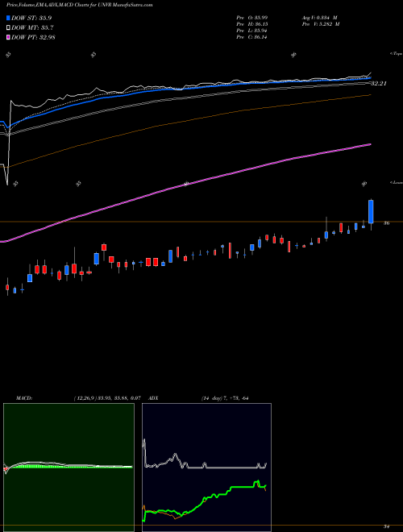Click the ADX (14 day) values text
Screen dimensions: 403x532
pos(225,398)
